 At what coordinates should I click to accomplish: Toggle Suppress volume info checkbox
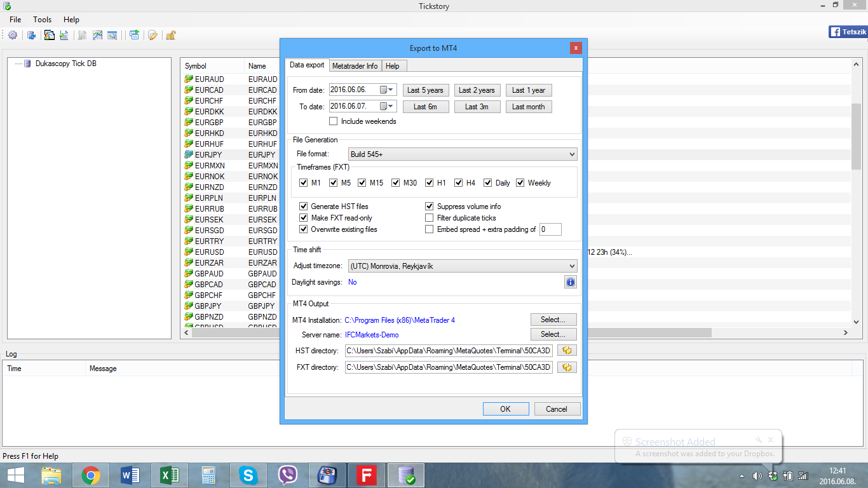[430, 207]
